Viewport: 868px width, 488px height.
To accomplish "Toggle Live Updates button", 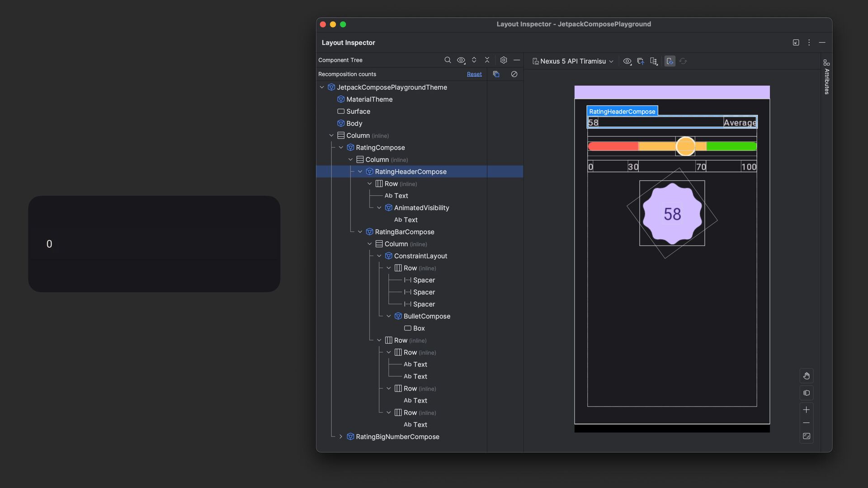I will coord(670,61).
